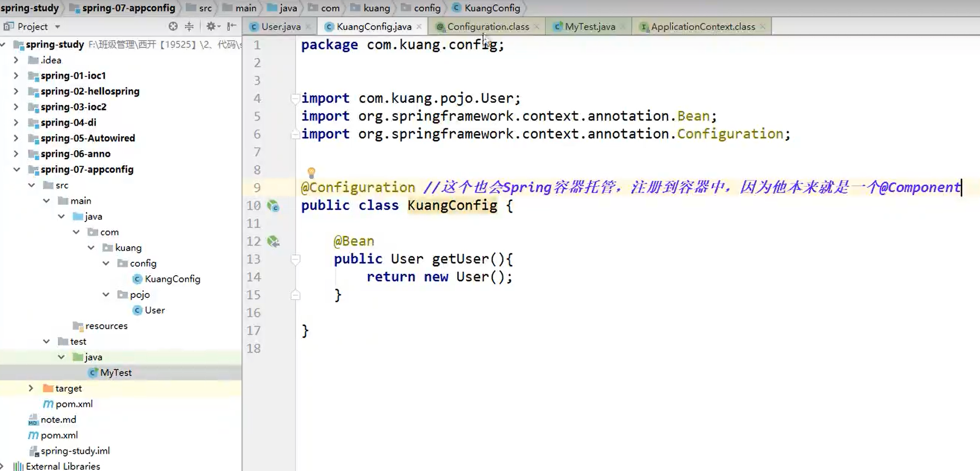Select MyTest class in project tree
This screenshot has width=980, height=471.
[x=115, y=372]
